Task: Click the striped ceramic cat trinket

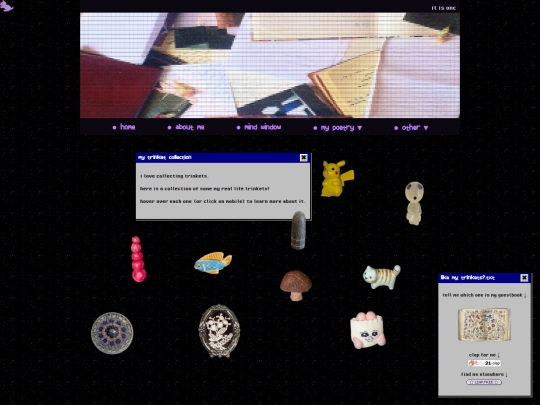Action: (x=382, y=277)
